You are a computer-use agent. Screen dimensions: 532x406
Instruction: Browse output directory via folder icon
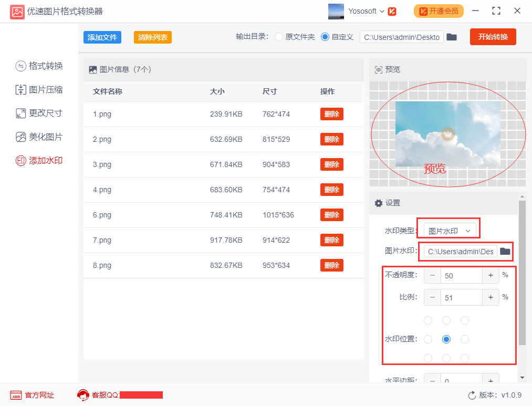(452, 37)
